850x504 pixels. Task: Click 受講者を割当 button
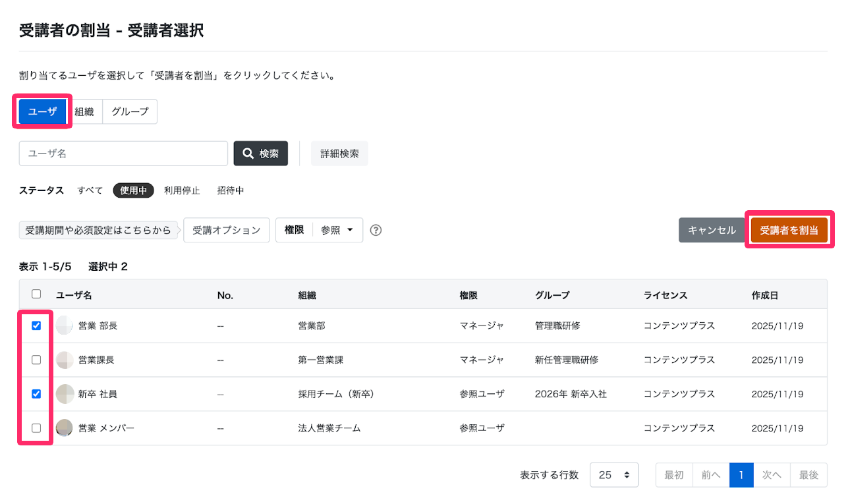point(789,230)
